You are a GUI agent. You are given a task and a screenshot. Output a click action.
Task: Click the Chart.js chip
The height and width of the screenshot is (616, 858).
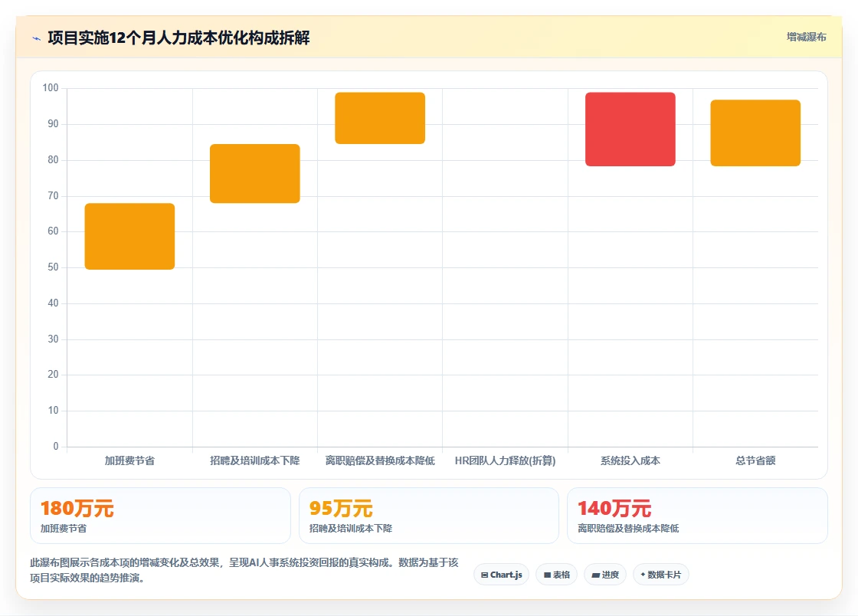501,575
